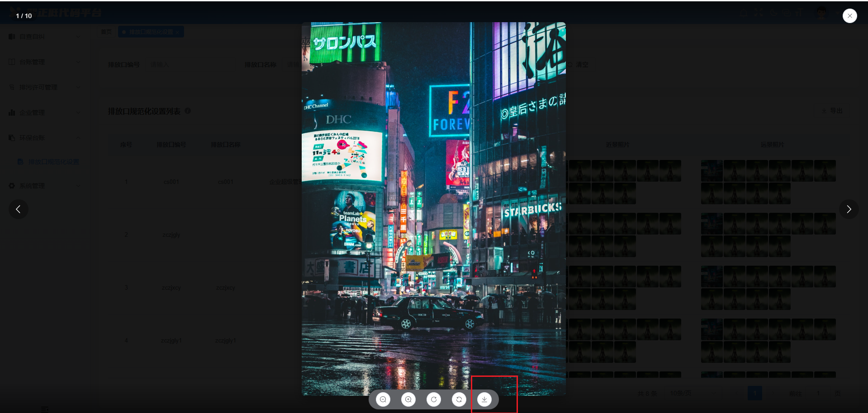Image resolution: width=868 pixels, height=413 pixels.
Task: Click zczjgly in the second table row
Action: [171, 235]
